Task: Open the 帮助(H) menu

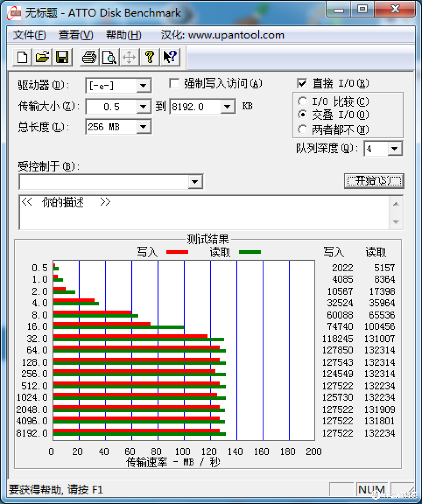Action: click(123, 35)
